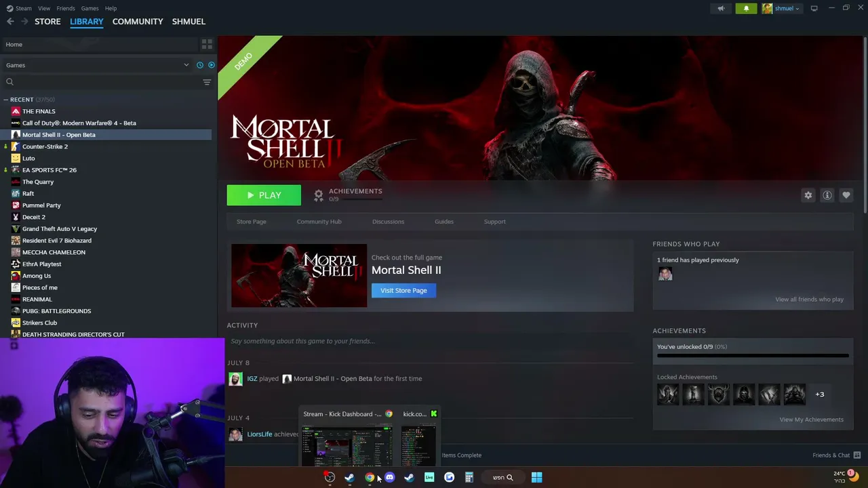Go to Community Hub
The height and width of the screenshot is (488, 868).
pos(319,222)
